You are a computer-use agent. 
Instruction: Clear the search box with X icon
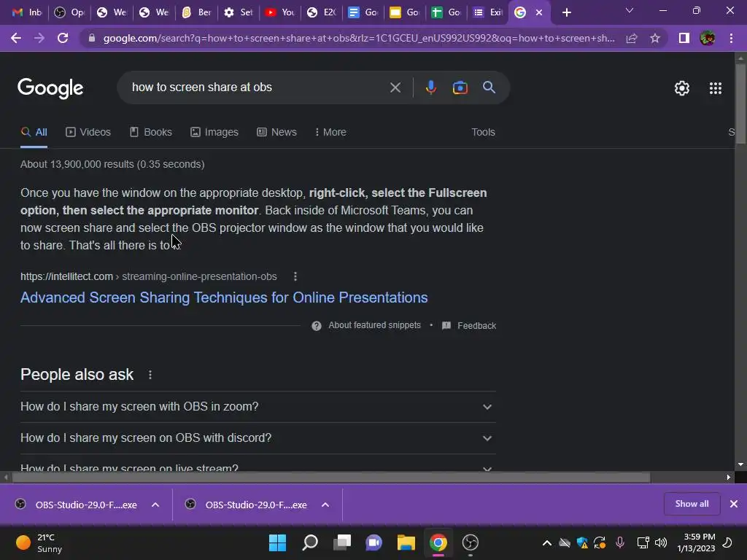click(x=395, y=87)
